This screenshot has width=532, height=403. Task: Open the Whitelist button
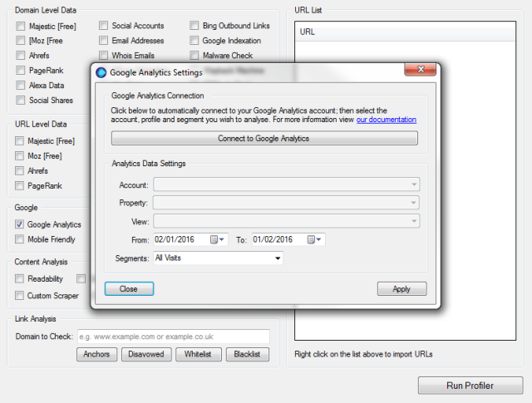click(198, 354)
